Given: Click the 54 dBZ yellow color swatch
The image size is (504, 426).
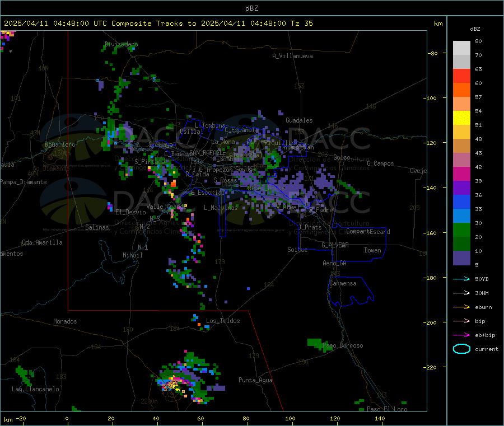Looking at the screenshot, I should coord(461,118).
